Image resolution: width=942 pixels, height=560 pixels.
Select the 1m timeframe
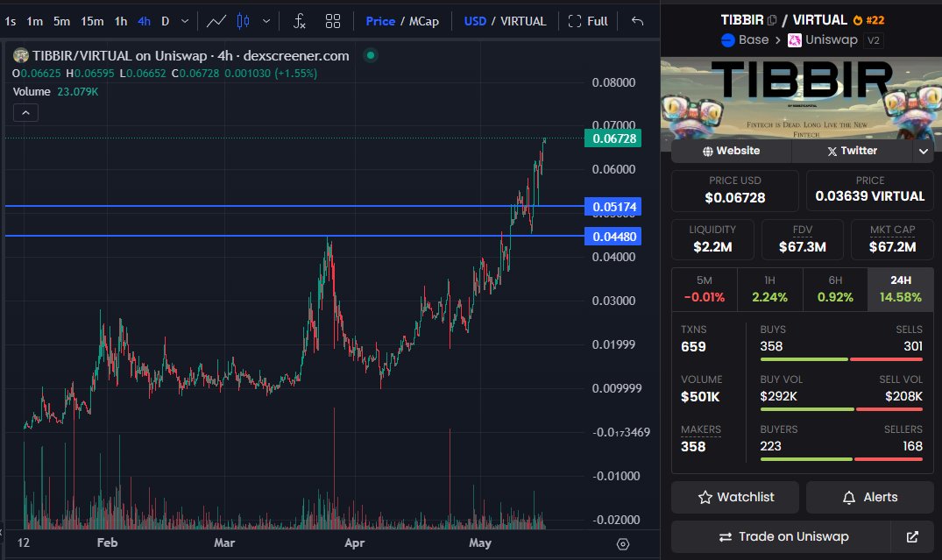[x=35, y=22]
